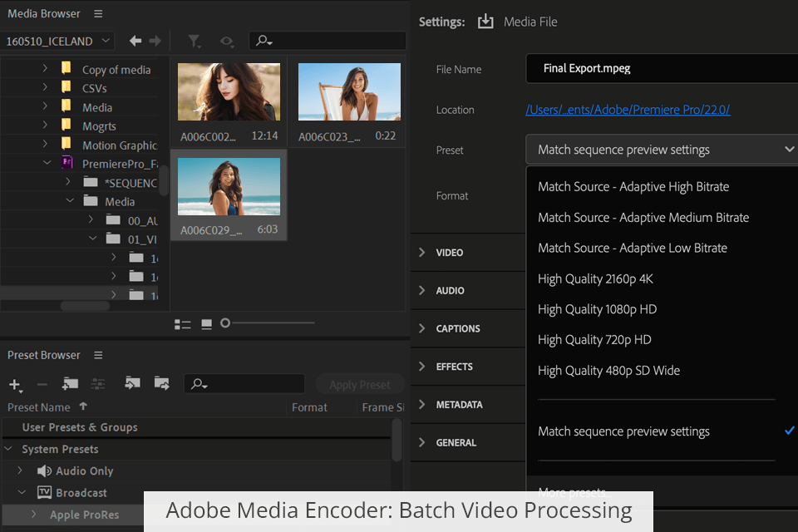Expand the AUDIO settings section
798x532 pixels.
click(421, 290)
